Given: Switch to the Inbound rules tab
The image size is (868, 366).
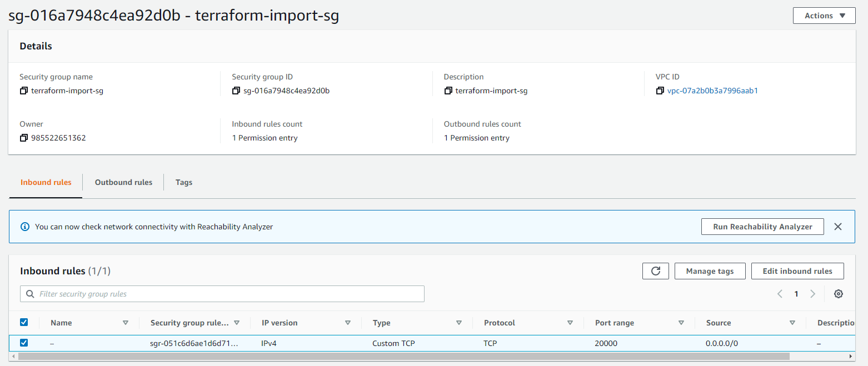Looking at the screenshot, I should tap(46, 182).
